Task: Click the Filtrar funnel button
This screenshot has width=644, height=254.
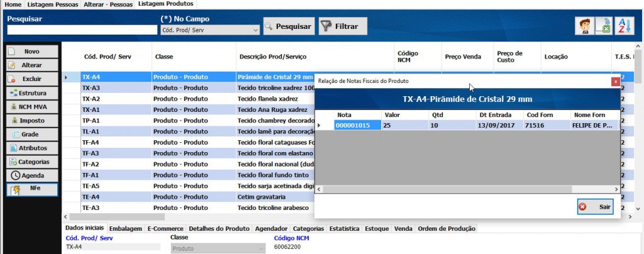Action: click(x=342, y=26)
